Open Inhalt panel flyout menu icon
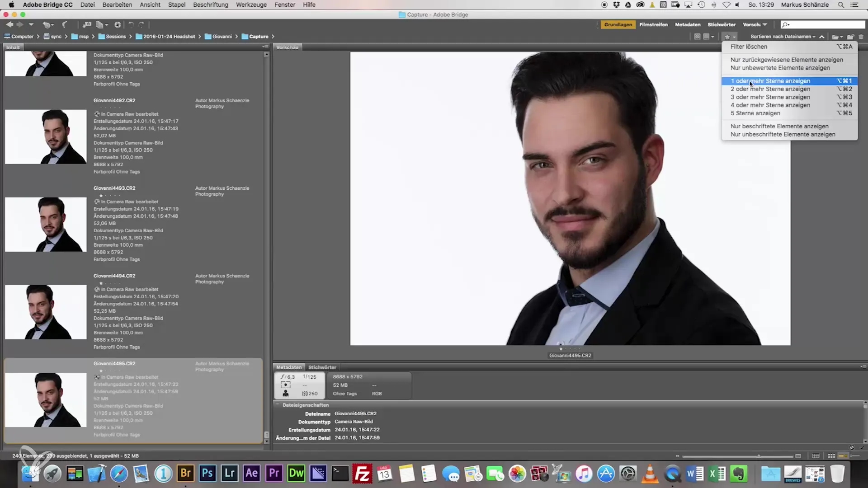This screenshot has height=488, width=868. point(265,47)
